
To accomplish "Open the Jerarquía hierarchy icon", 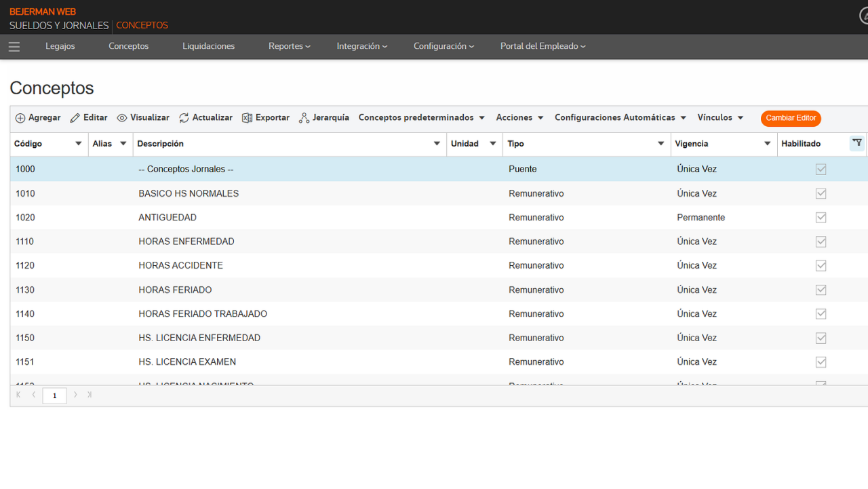I will click(x=304, y=118).
